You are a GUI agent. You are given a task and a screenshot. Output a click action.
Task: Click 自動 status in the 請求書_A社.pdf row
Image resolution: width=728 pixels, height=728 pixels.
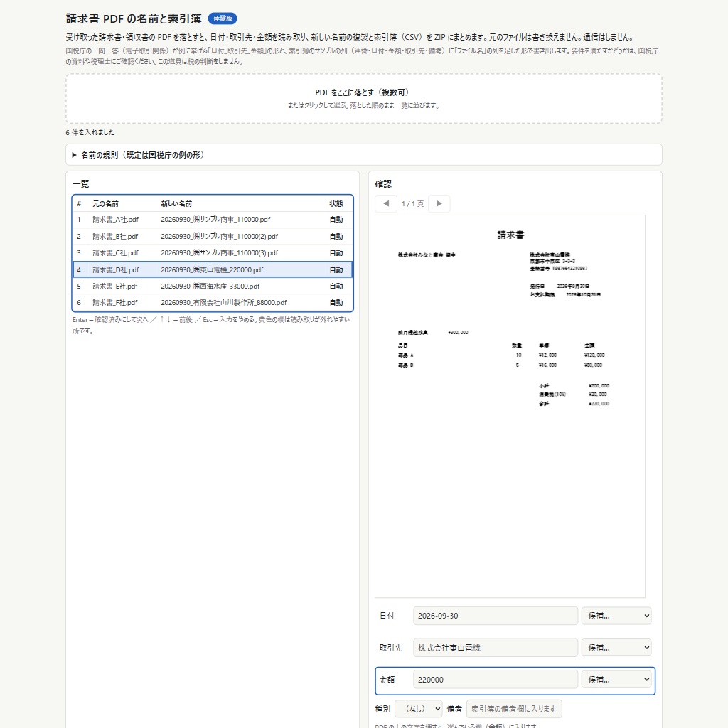pos(336,220)
